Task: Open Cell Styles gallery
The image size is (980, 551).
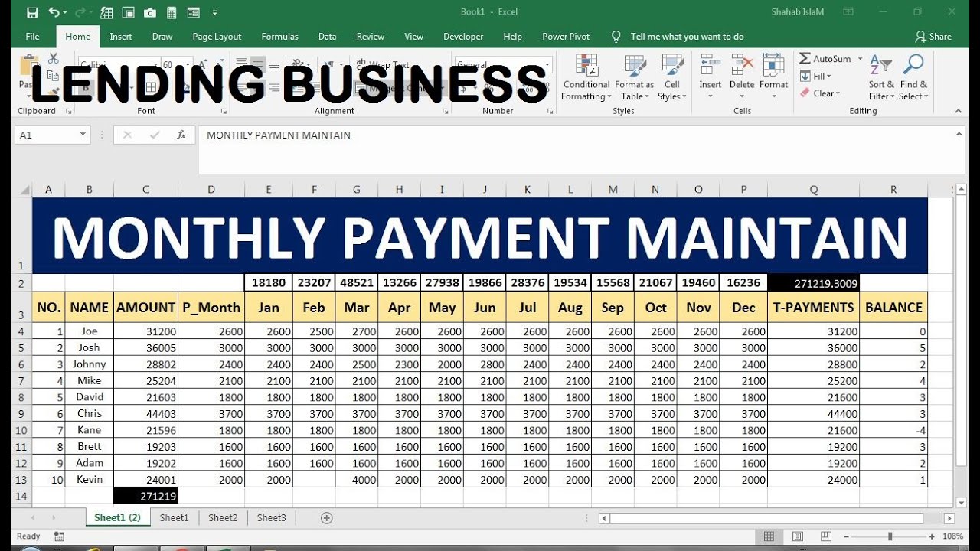Action: pyautogui.click(x=672, y=77)
